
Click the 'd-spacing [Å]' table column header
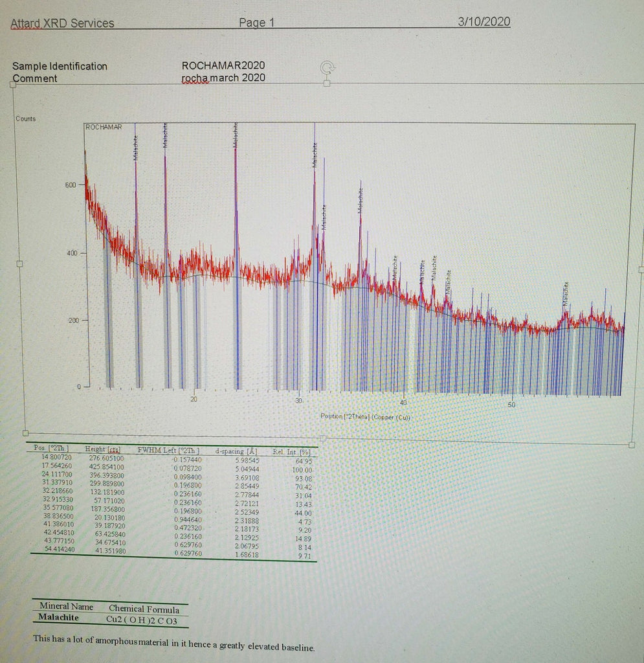coord(236,451)
